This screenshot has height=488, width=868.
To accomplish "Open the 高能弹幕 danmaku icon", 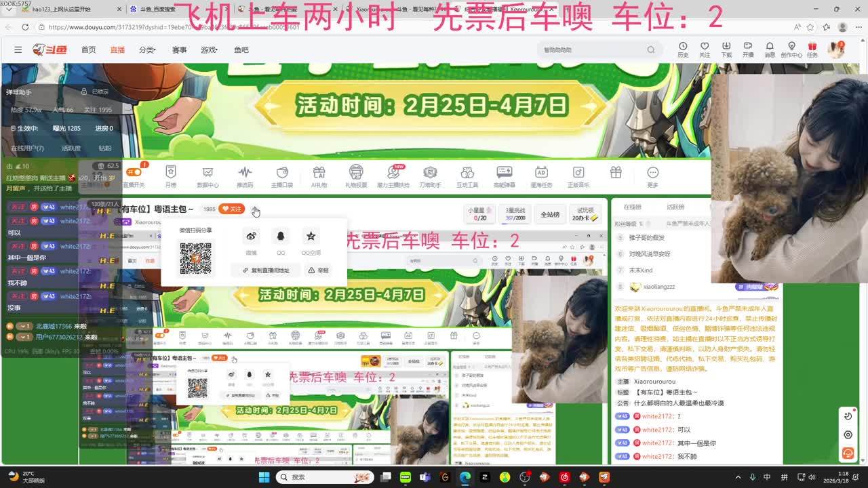I will pos(505,176).
